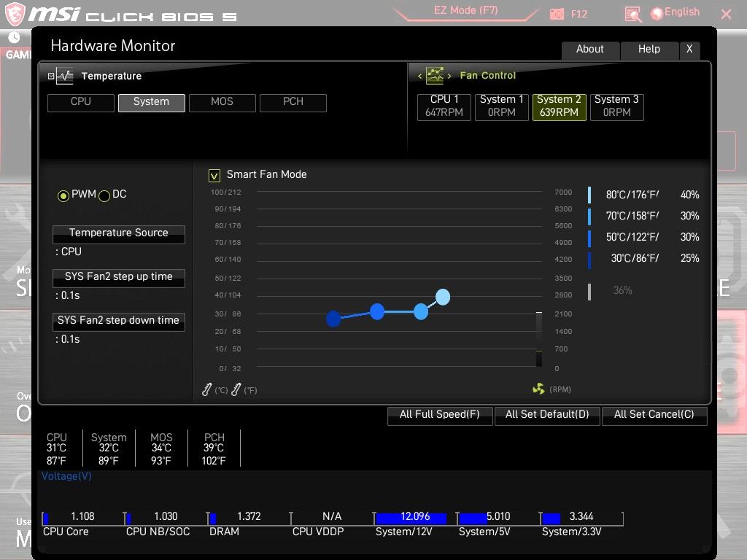The height and width of the screenshot is (560, 747).
Task: Click the System/5V 5.010 voltage bar
Action: [498, 518]
